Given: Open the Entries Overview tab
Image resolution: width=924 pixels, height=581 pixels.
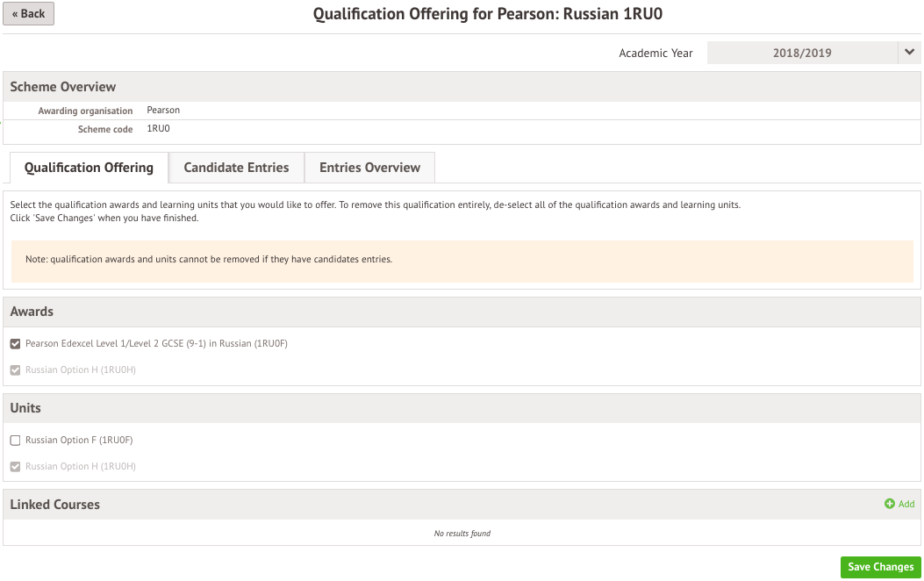Looking at the screenshot, I should click(x=369, y=168).
